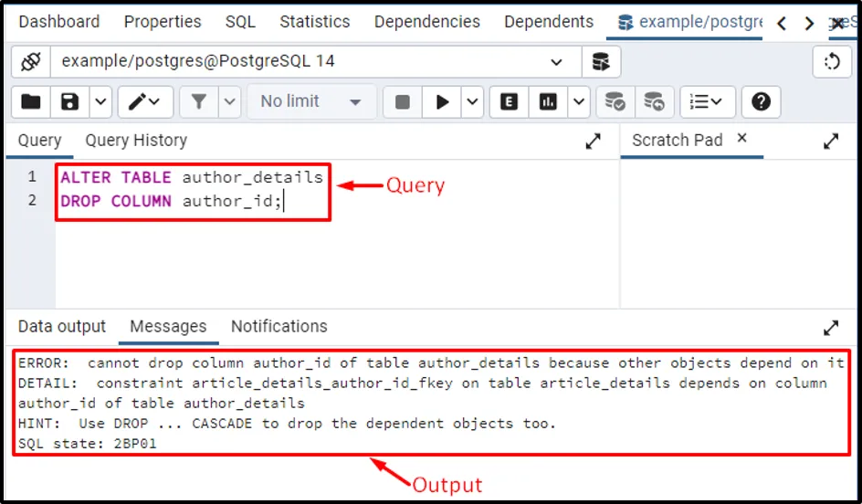Image resolution: width=862 pixels, height=504 pixels.
Task: Click the Commit transaction icon
Action: pyautogui.click(x=615, y=101)
